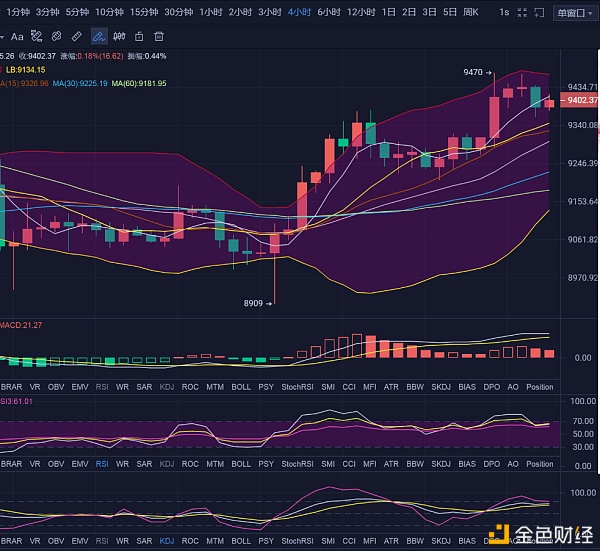Lock the drawings with the padlock icon
The image size is (600, 551).
pos(139,37)
